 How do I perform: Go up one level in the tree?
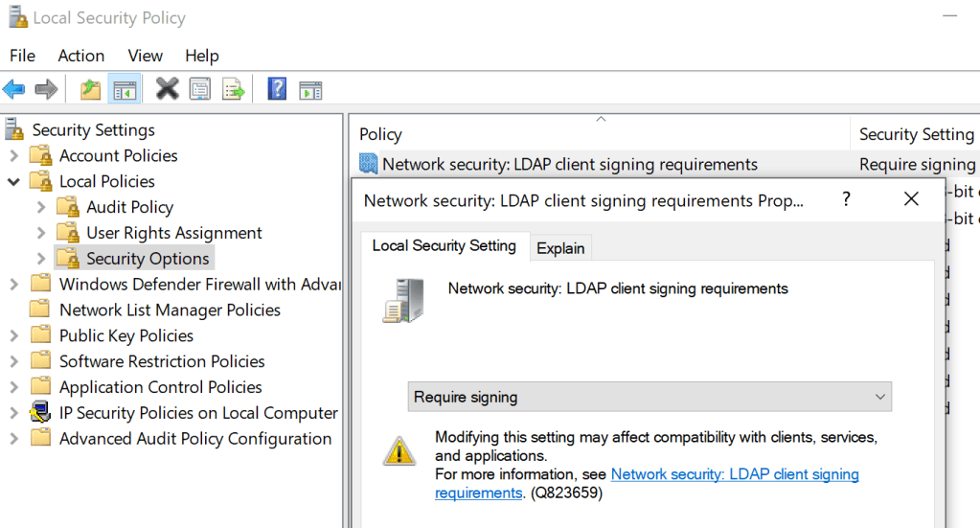pyautogui.click(x=91, y=90)
